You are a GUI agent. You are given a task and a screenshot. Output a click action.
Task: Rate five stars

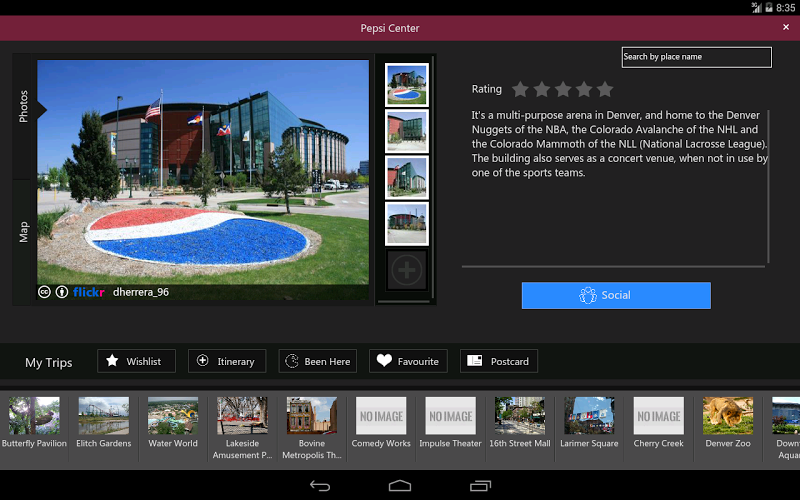pos(605,89)
